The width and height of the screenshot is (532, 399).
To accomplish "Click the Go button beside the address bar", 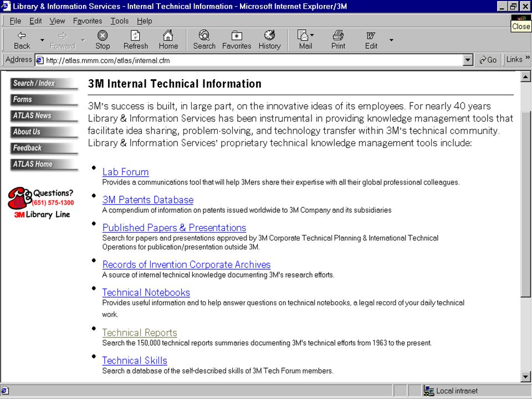I will (x=488, y=60).
